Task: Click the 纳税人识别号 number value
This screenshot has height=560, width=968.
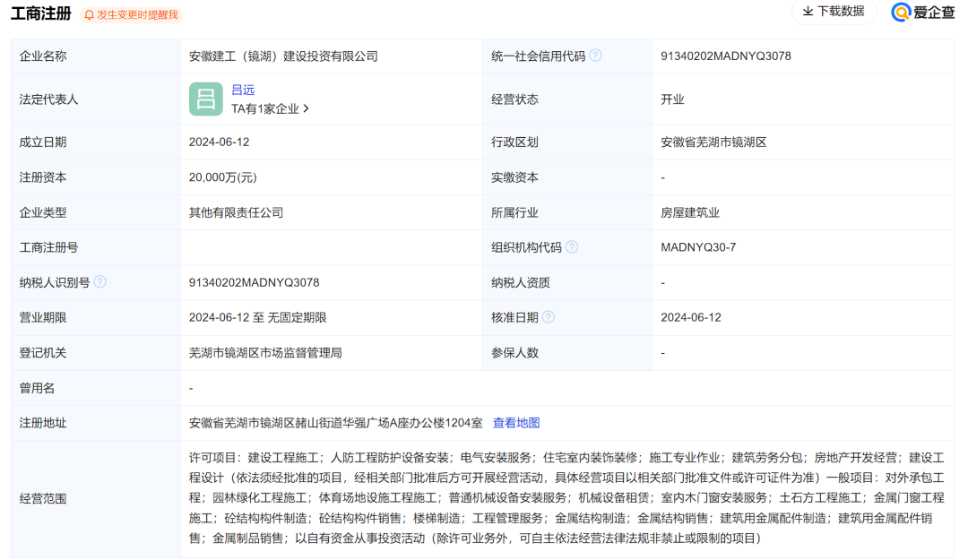Action: coord(254,283)
